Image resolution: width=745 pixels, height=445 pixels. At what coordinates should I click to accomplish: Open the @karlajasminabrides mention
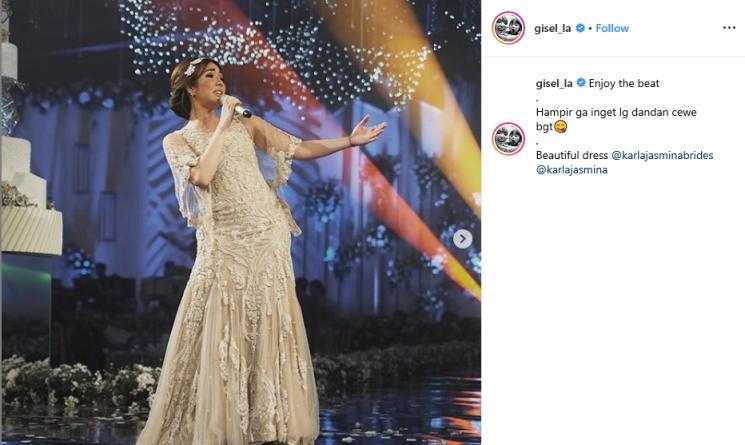pyautogui.click(x=662, y=155)
